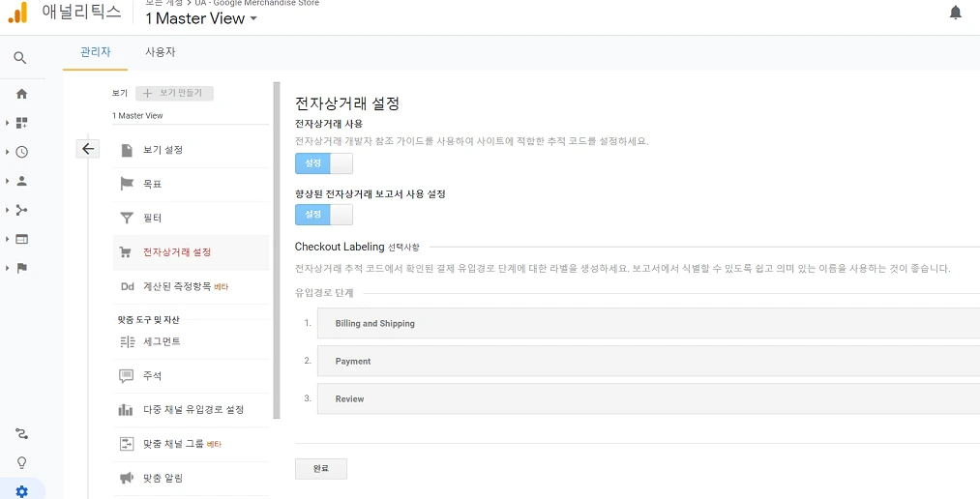Switch to the 관리자 tab
The image size is (980, 499).
pyautogui.click(x=95, y=52)
